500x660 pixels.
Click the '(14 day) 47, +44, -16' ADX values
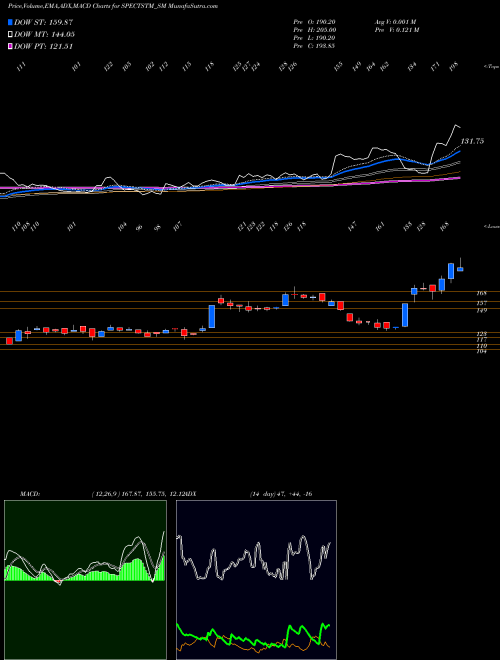click(281, 494)
